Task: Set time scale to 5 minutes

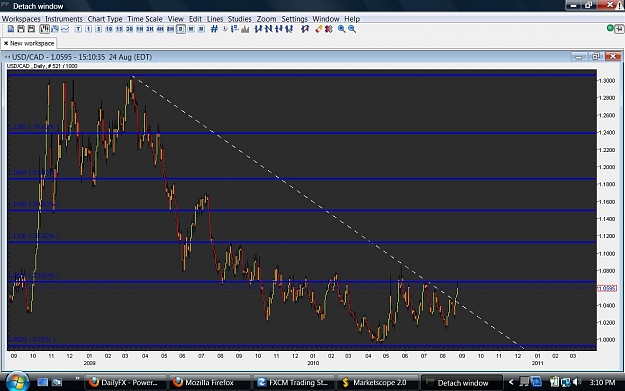Action: (98, 29)
